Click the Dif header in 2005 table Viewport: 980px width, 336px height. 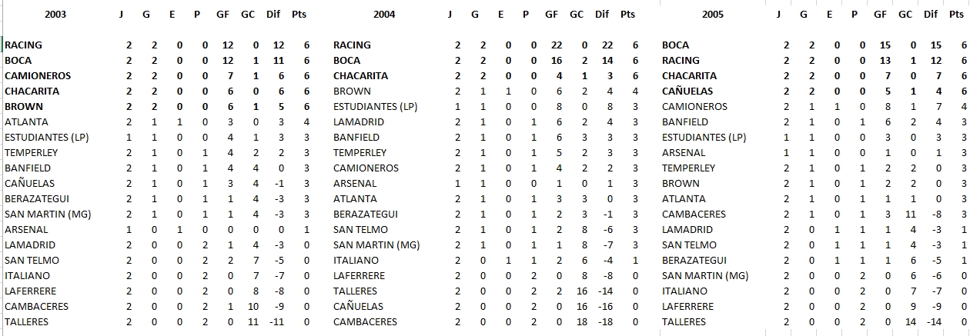[x=931, y=14]
